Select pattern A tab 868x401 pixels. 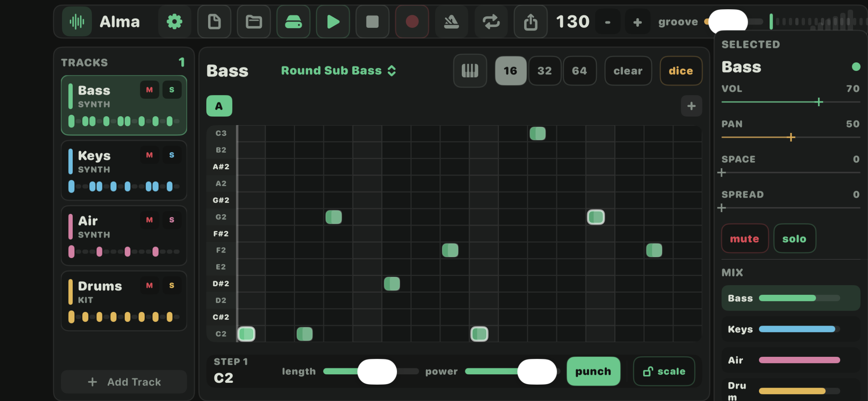coord(219,106)
